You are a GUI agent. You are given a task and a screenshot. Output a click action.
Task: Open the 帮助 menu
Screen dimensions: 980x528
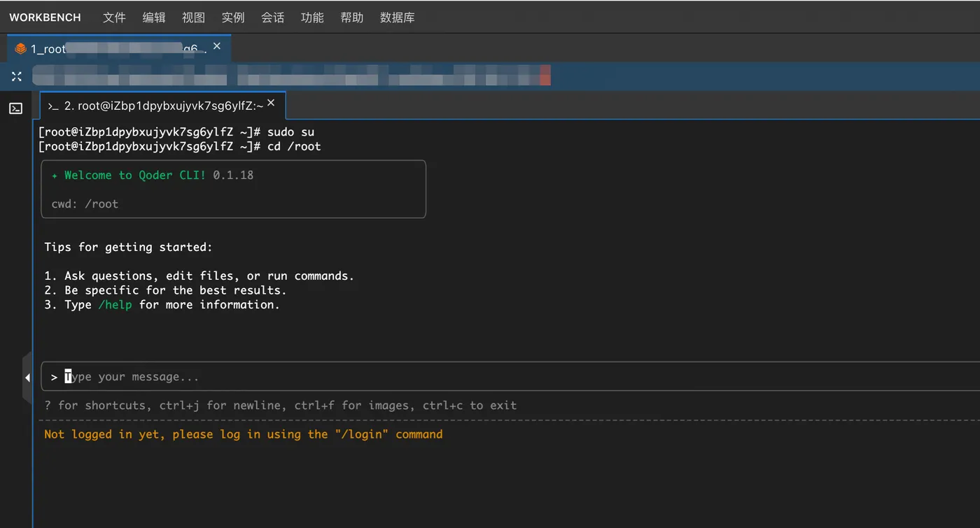352,17
